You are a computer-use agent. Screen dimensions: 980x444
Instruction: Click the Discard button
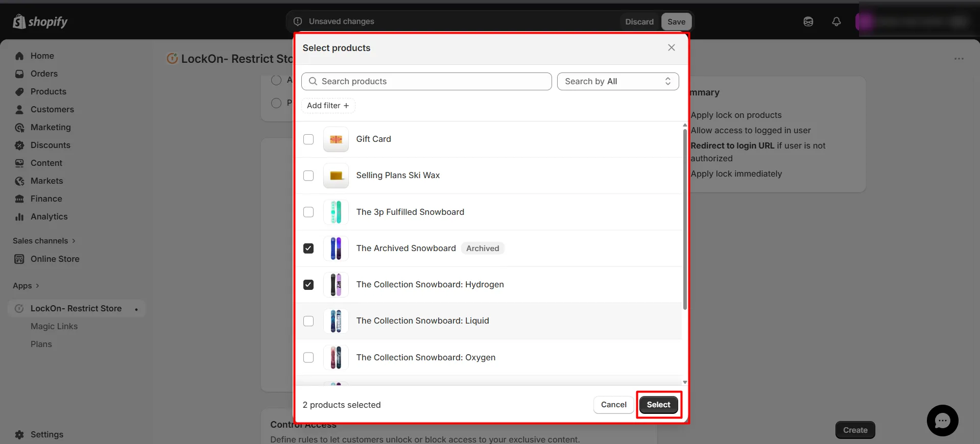[639, 21]
